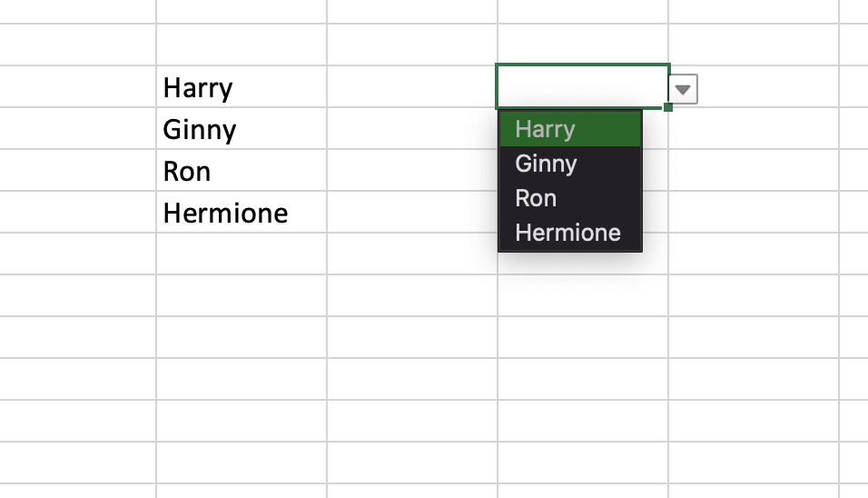Click the worksheet cell containing Hermione
The height and width of the screenshot is (498, 868).
242,212
